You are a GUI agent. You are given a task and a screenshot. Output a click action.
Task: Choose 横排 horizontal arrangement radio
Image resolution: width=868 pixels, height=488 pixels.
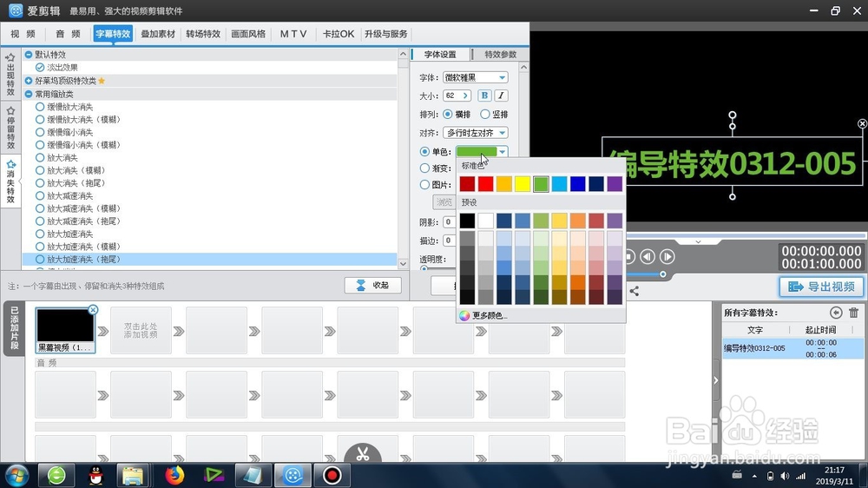[x=447, y=114]
